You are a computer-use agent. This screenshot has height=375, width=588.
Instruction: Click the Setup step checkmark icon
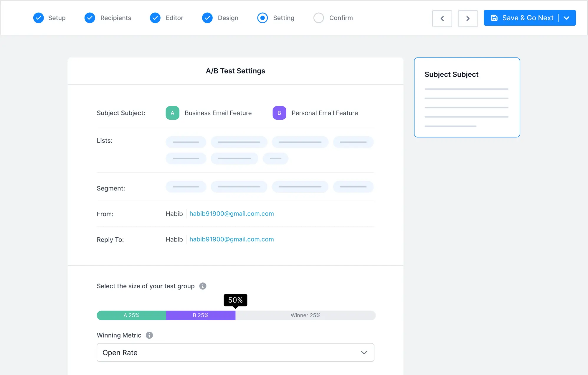point(39,18)
